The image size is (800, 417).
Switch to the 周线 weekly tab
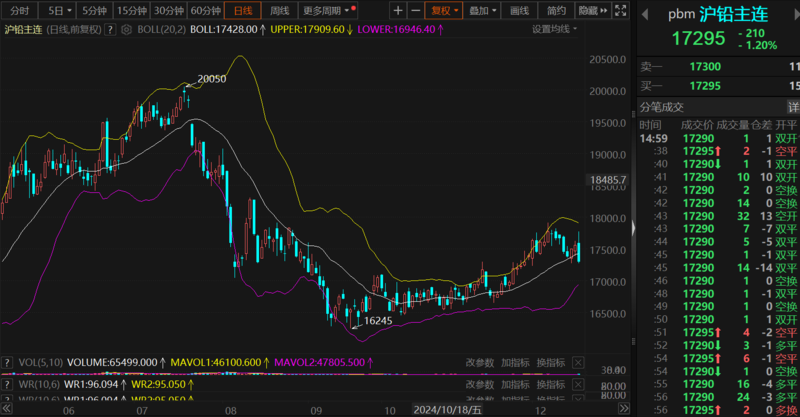click(x=280, y=10)
